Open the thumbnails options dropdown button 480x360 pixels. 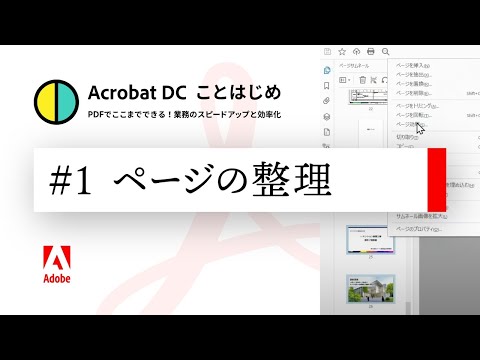pyautogui.click(x=344, y=80)
